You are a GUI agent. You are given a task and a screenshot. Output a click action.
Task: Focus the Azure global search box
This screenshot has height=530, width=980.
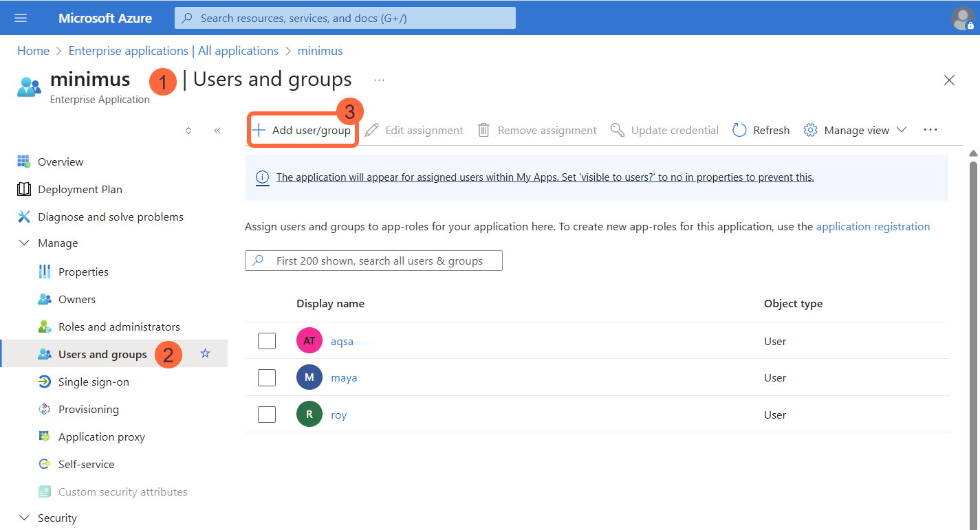(345, 18)
